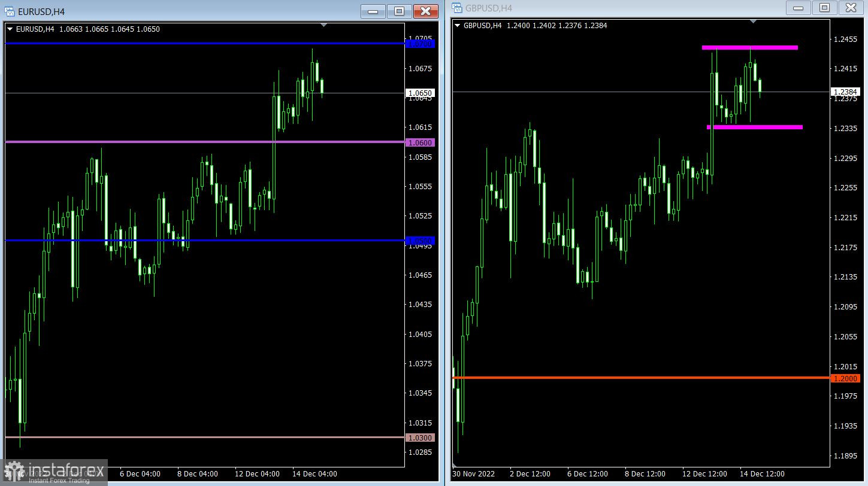This screenshot has width=868, height=486.
Task: Click the 1.0650 current price label on EURUSD
Action: pos(420,93)
